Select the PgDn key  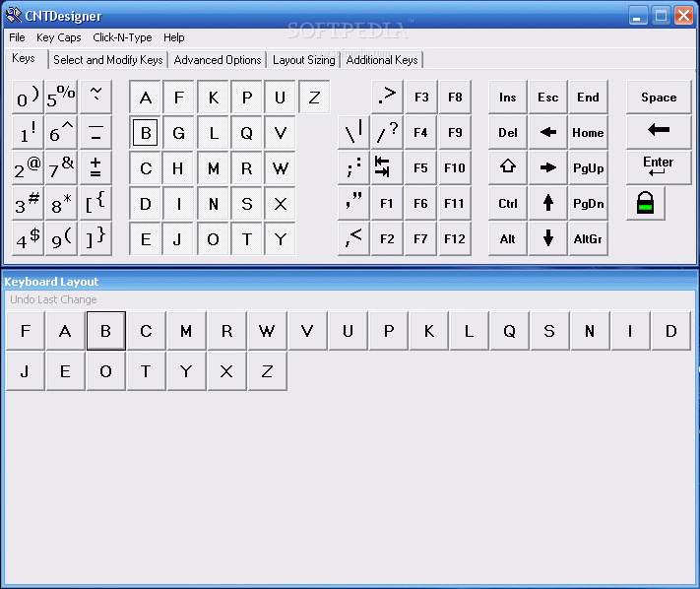click(588, 203)
